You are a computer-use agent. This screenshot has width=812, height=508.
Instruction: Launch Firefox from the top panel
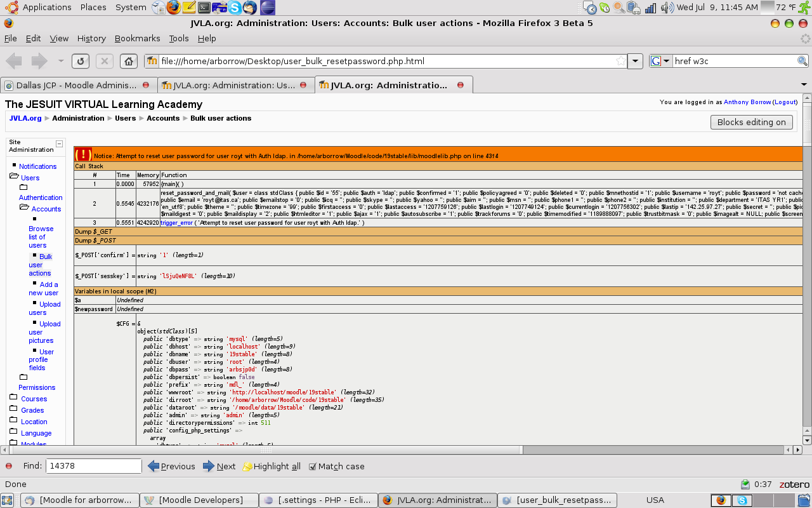[174, 8]
